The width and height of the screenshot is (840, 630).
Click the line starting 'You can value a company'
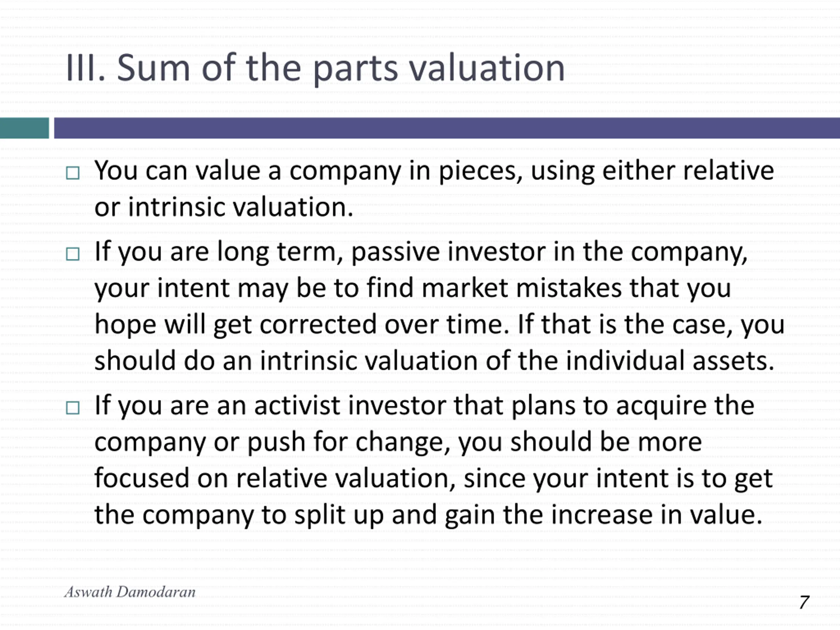click(434, 172)
